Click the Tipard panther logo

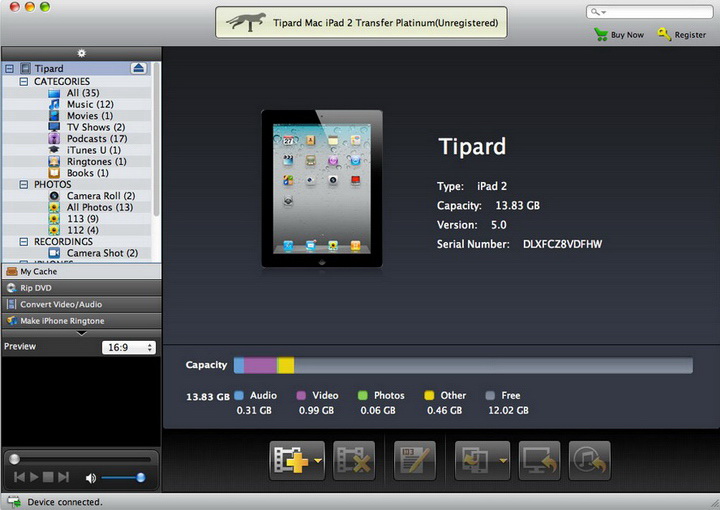coord(246,22)
